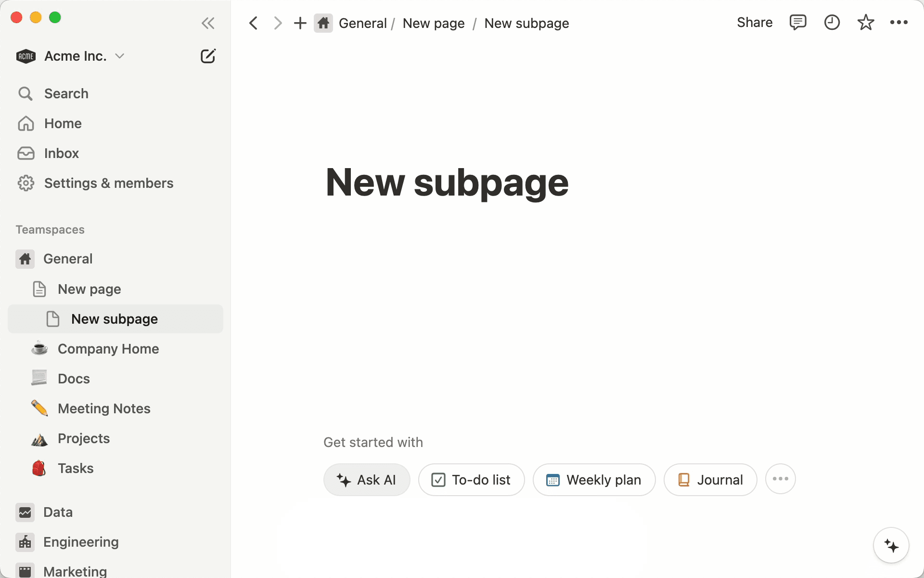Viewport: 924px width, 578px height.
Task: Open New page in the breadcrumb
Action: 434,23
